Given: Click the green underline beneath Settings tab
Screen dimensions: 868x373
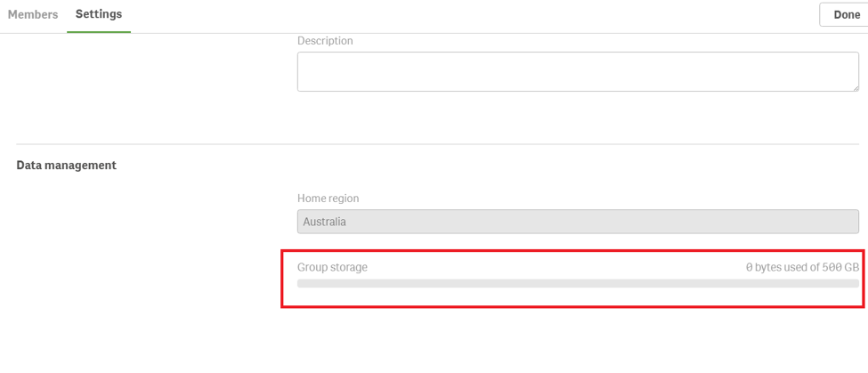Looking at the screenshot, I should pyautogui.click(x=99, y=32).
